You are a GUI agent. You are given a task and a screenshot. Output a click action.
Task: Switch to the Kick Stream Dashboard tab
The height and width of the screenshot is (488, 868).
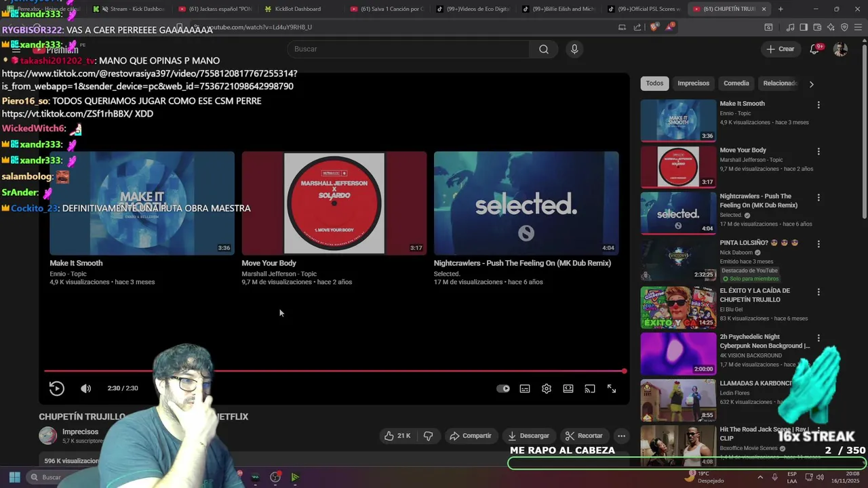pyautogui.click(x=129, y=9)
